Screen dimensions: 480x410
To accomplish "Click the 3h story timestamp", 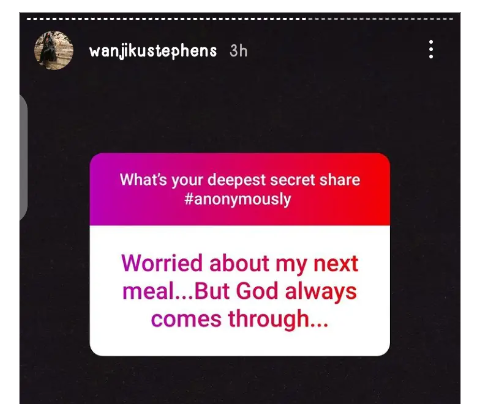I will [x=238, y=51].
